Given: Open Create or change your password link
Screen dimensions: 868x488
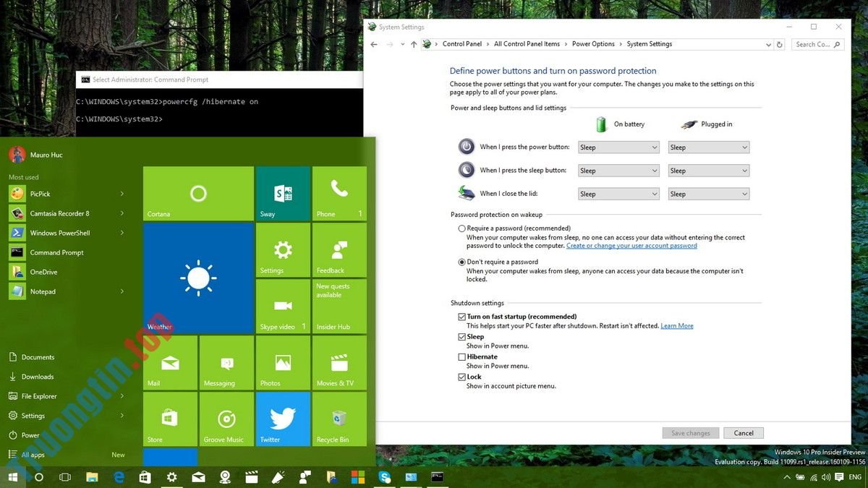Looking at the screenshot, I should point(631,246).
